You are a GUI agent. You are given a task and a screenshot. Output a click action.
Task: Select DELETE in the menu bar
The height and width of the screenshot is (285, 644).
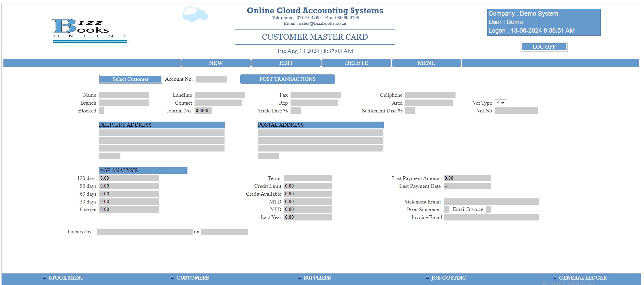click(356, 63)
